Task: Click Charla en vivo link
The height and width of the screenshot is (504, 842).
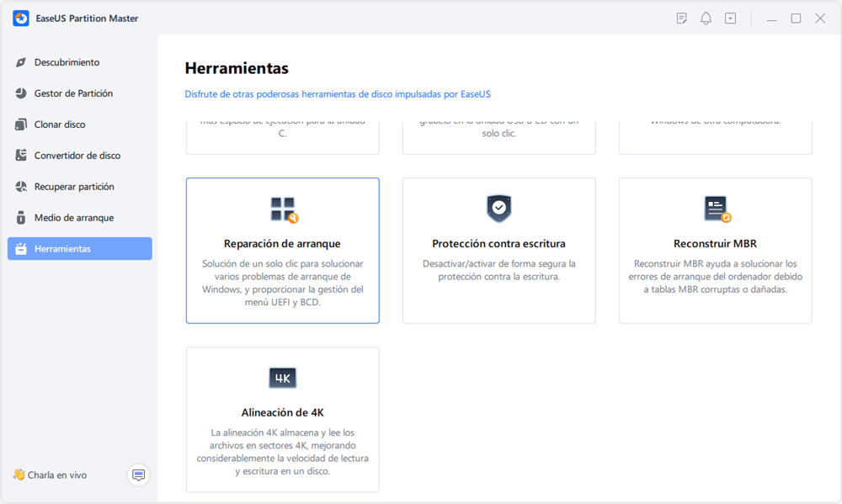Action: 57,475
